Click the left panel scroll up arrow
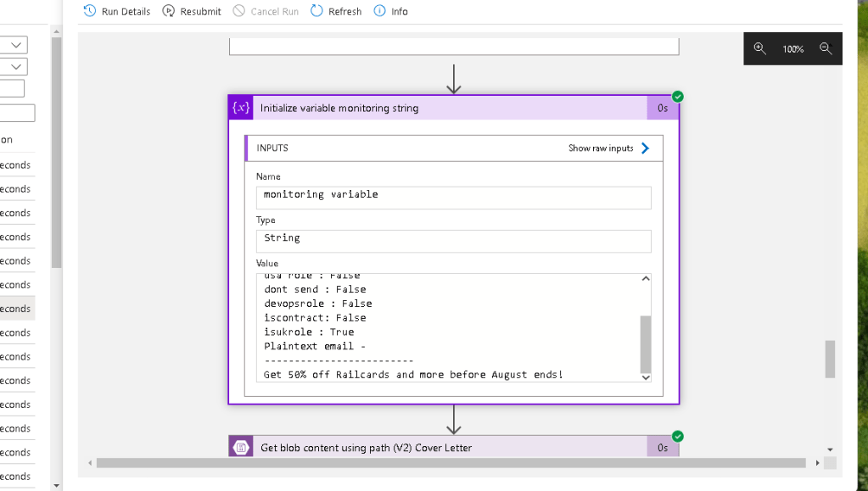 pos(56,31)
